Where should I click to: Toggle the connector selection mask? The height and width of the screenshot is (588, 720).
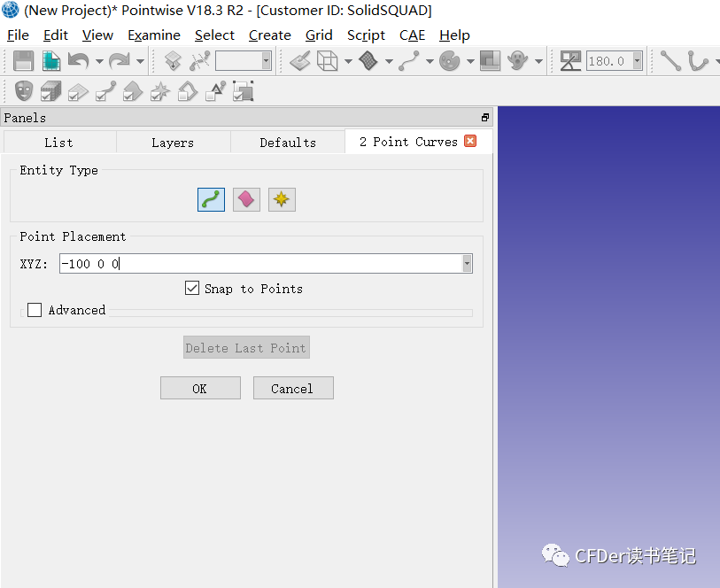[x=105, y=91]
